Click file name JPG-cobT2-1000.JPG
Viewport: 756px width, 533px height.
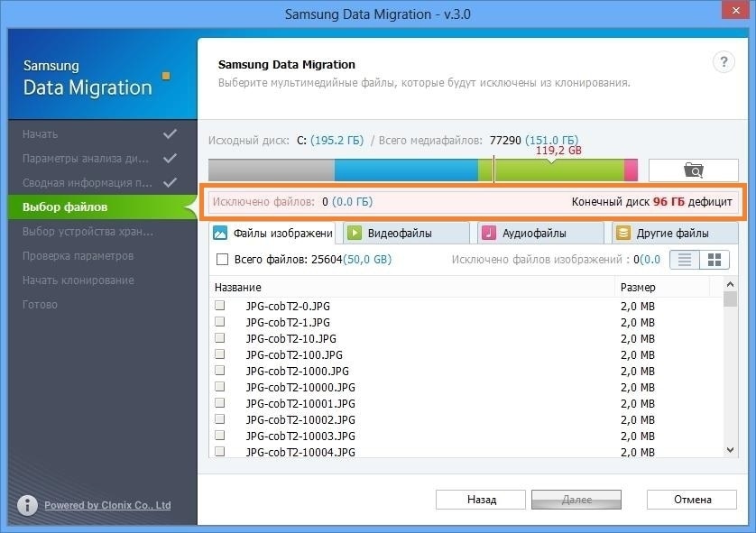point(297,371)
